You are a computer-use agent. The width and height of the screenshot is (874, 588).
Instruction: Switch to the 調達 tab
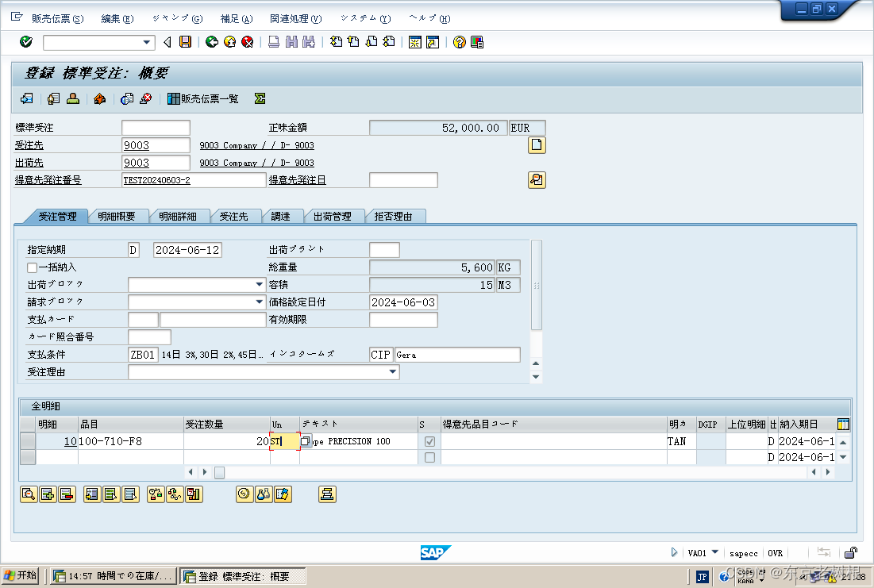pos(280,217)
